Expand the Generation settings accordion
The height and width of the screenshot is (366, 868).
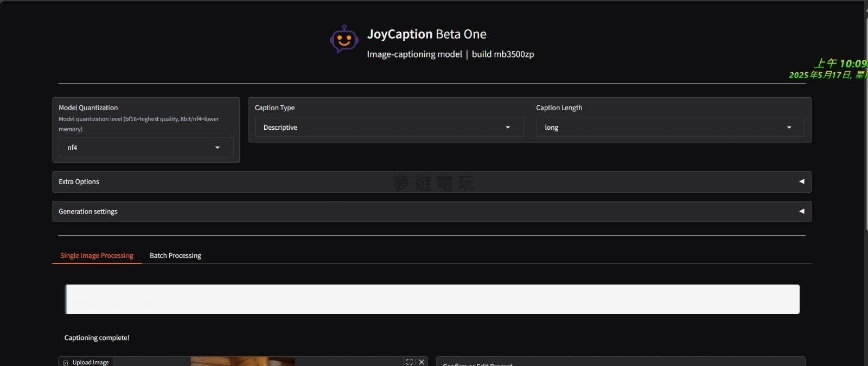[432, 211]
